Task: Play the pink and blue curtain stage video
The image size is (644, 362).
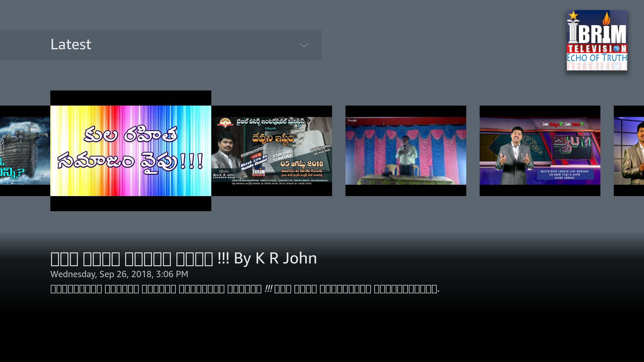Action: [x=406, y=151]
